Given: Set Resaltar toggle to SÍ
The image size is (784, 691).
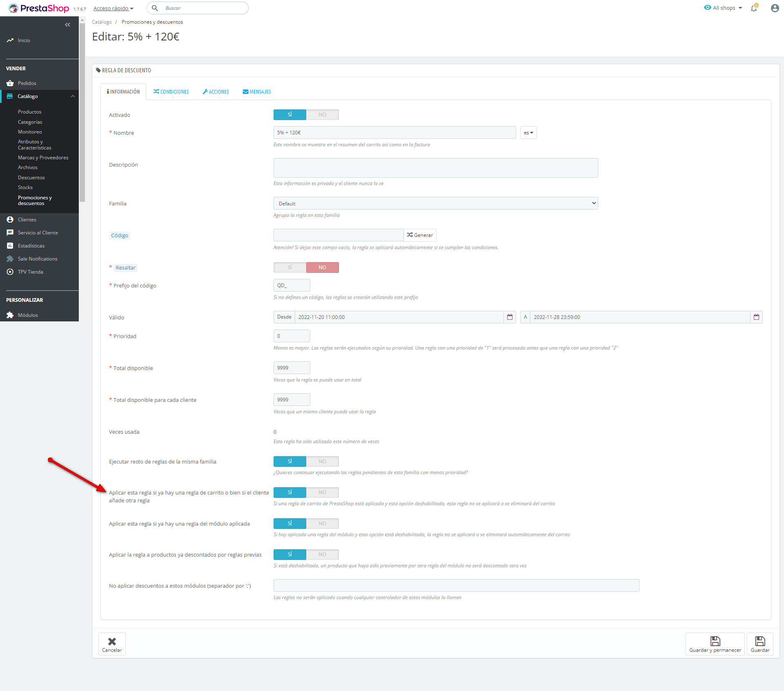Looking at the screenshot, I should click(x=290, y=267).
